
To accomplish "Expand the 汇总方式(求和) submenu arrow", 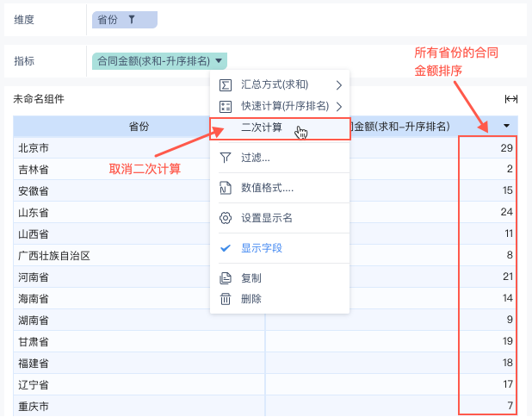I will 338,84.
